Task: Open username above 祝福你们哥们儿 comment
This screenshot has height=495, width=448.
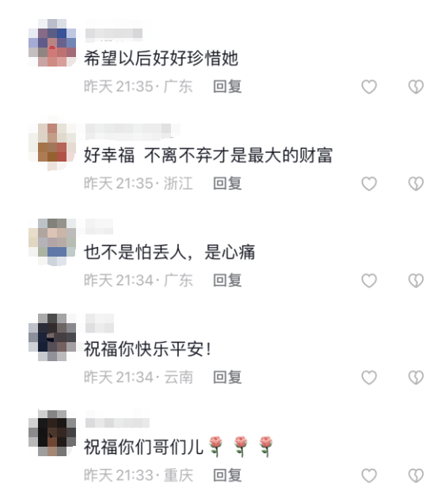Action: [x=117, y=423]
